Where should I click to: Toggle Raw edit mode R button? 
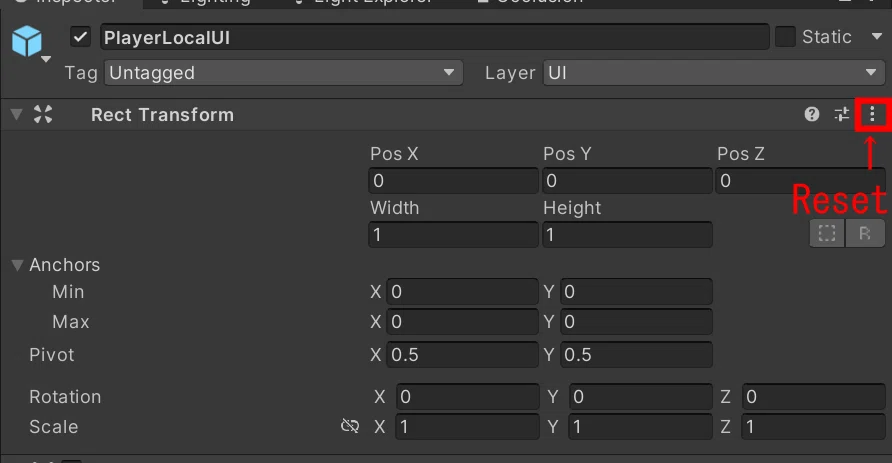(x=865, y=233)
